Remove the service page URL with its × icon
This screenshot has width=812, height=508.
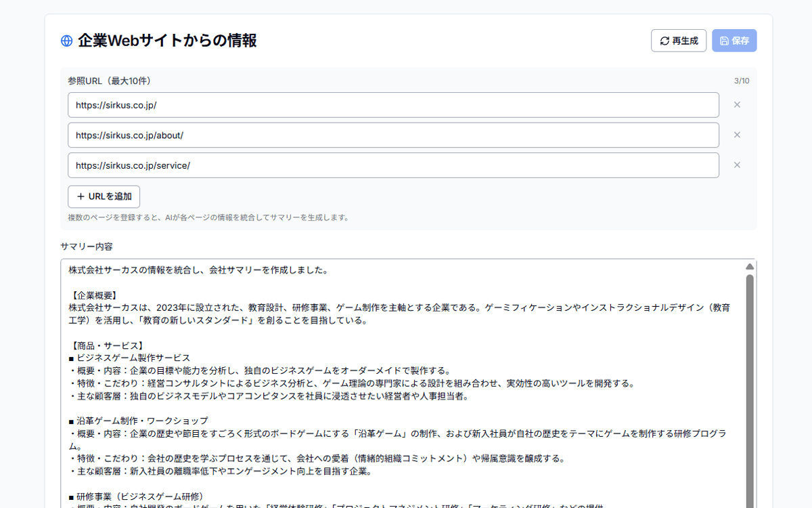[x=736, y=165]
